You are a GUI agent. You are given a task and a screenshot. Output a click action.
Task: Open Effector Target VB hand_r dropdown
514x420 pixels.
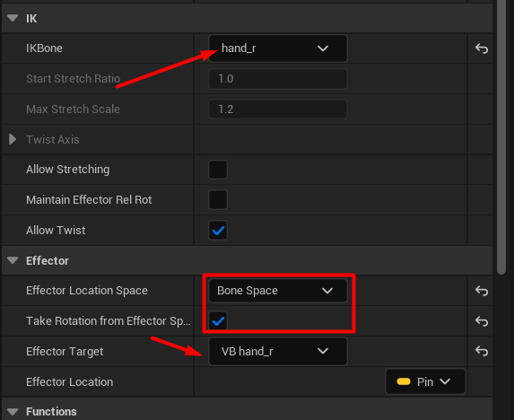(278, 351)
